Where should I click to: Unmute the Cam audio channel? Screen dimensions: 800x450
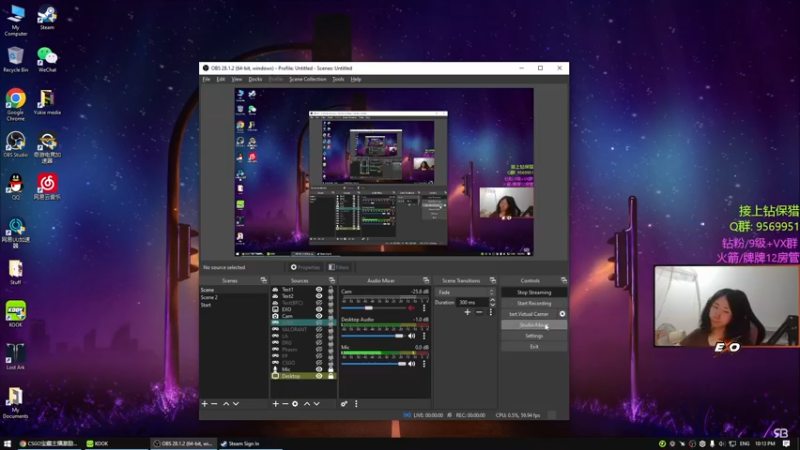click(412, 308)
